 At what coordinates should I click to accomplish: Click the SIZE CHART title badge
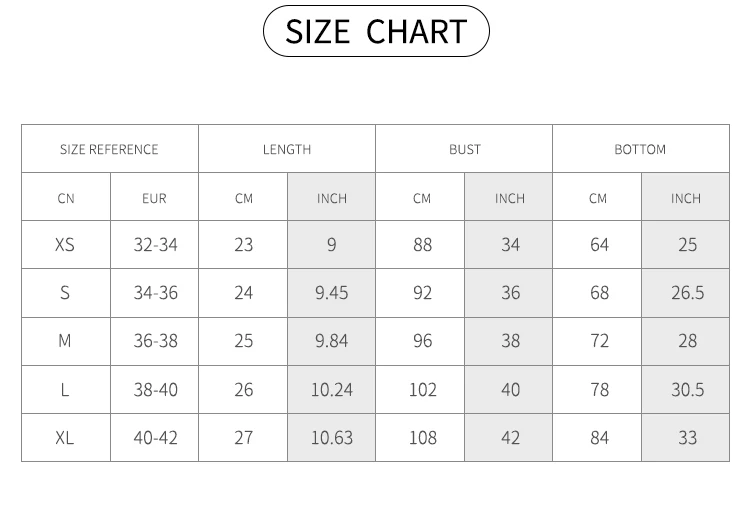click(x=375, y=31)
